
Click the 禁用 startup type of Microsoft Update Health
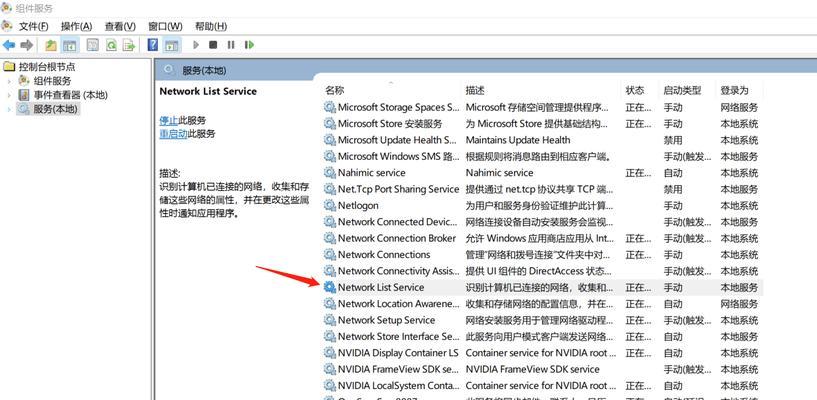(673, 140)
